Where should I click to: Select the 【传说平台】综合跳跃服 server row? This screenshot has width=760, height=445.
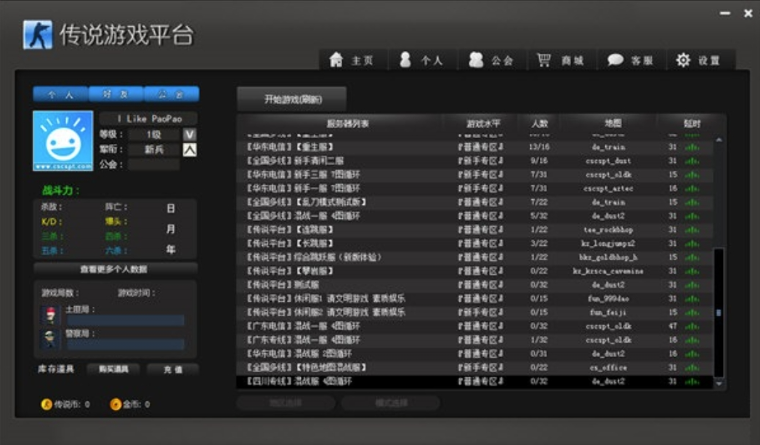click(x=475, y=257)
